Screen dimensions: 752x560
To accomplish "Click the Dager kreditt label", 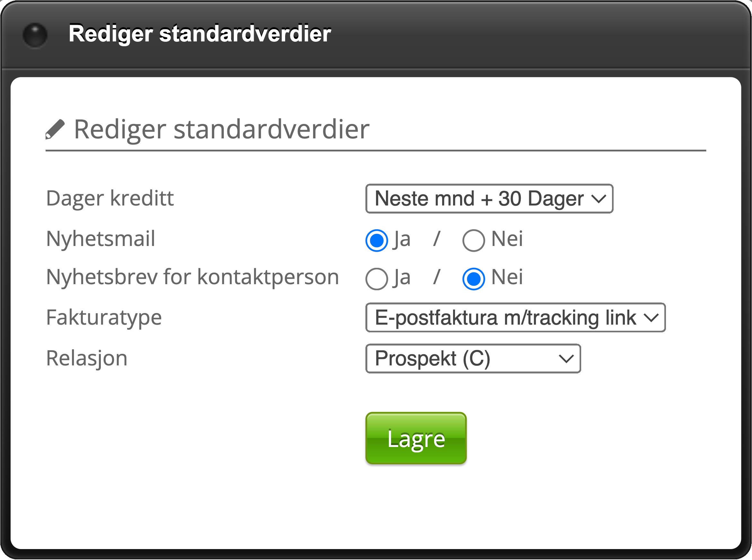I will [x=110, y=198].
